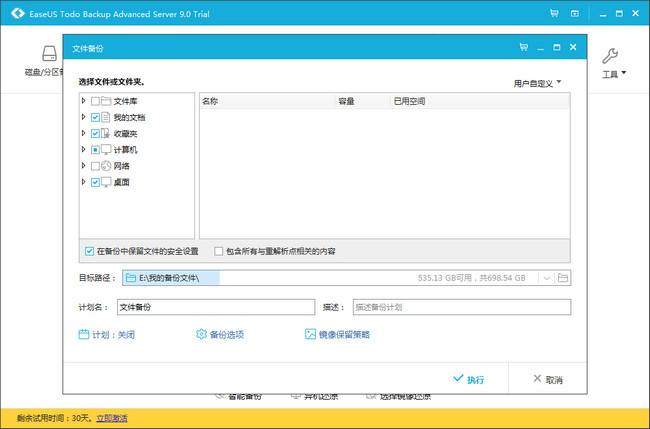Toggle the 计算机 partial checkbox

click(95, 150)
